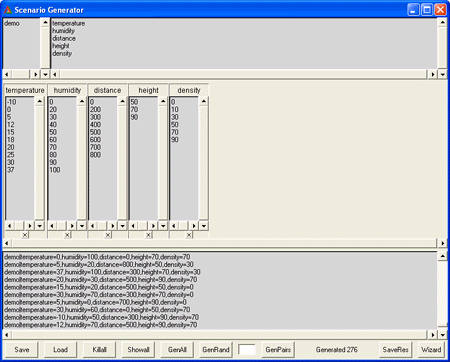Click the up arrow of the top variables list scrollbar

point(442,23)
